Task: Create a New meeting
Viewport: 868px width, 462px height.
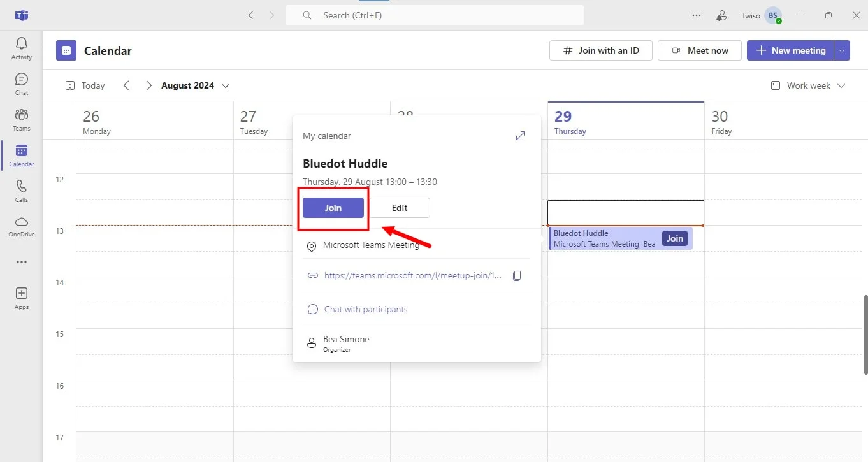Action: click(790, 50)
